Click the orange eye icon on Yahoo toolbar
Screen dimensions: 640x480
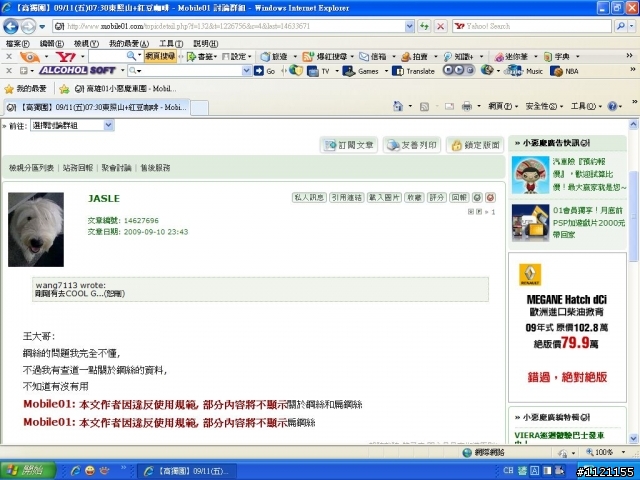(x=29, y=57)
